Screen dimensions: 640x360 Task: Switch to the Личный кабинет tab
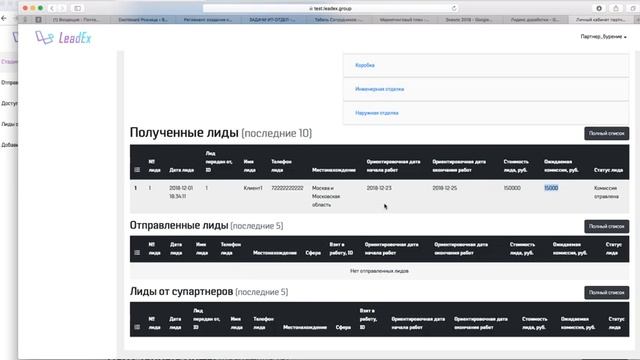point(600,19)
